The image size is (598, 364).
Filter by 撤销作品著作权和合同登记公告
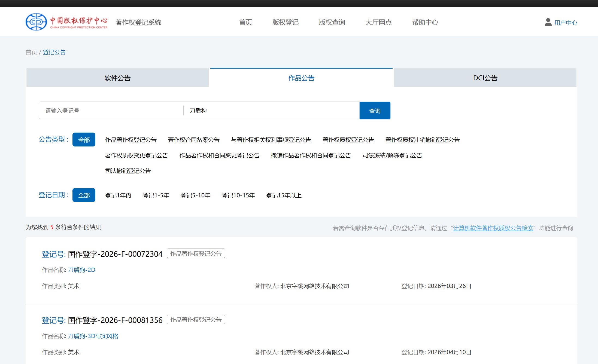311,155
